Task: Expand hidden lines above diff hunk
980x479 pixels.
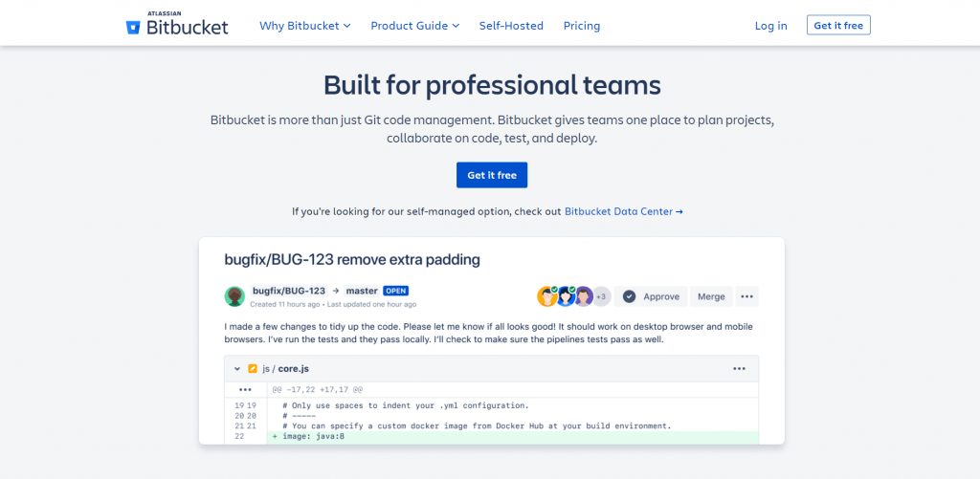Action: [x=245, y=389]
